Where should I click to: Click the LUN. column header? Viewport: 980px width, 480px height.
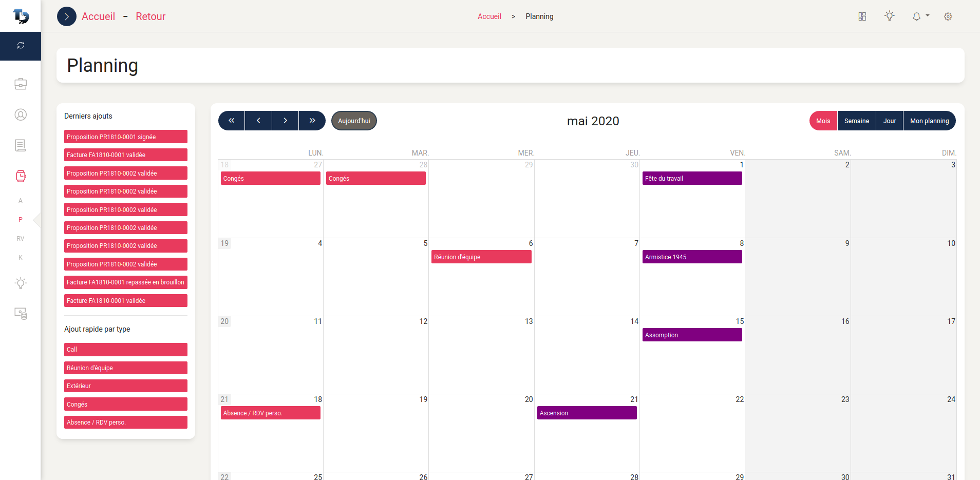(315, 153)
